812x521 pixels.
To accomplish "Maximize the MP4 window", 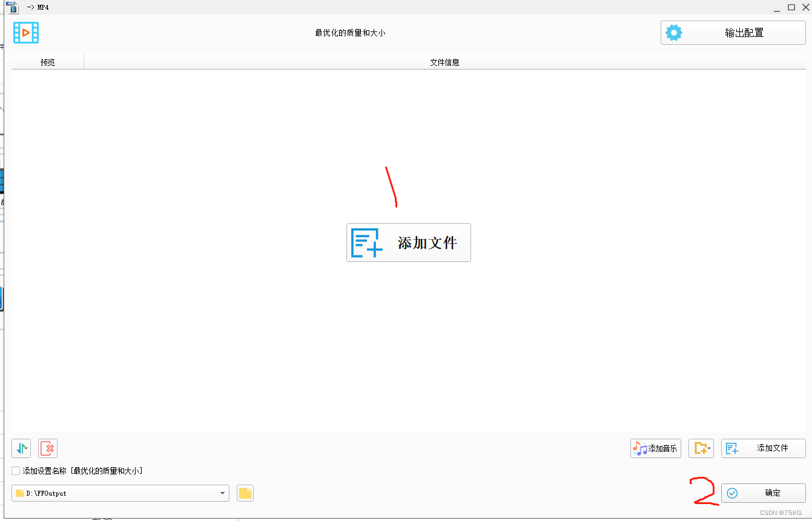I will 791,7.
